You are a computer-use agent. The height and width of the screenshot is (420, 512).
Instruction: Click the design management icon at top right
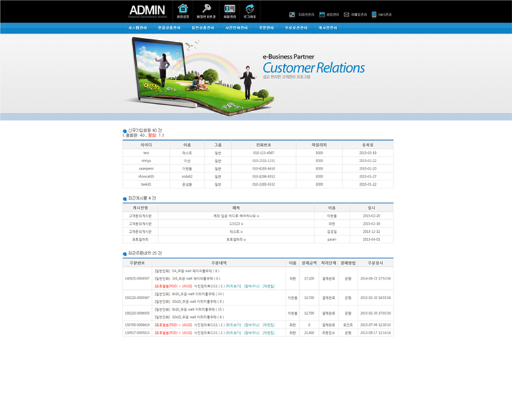(292, 14)
